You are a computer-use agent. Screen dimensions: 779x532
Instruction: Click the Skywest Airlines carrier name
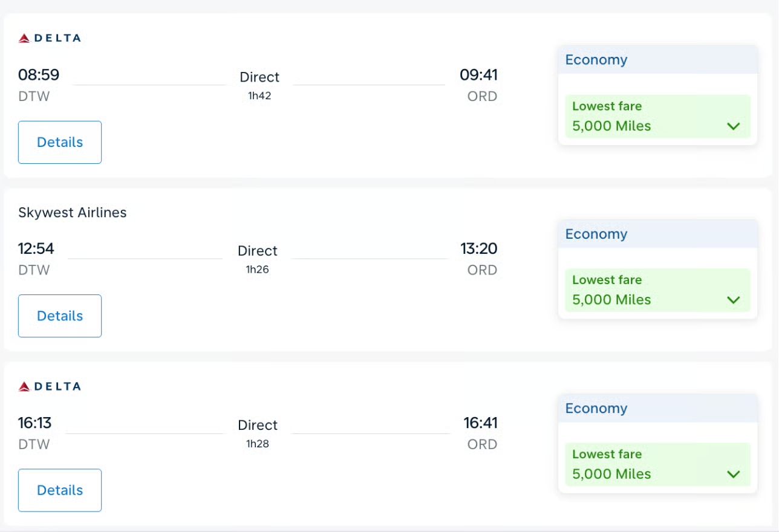pyautogui.click(x=73, y=212)
